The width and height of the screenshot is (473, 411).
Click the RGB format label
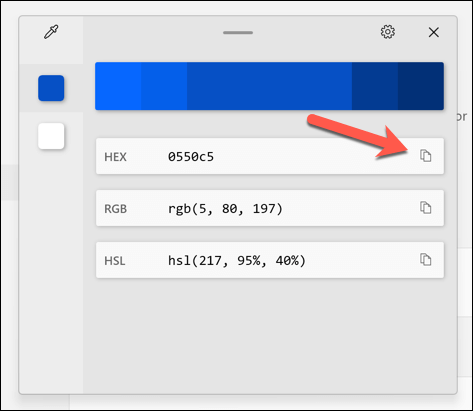116,209
